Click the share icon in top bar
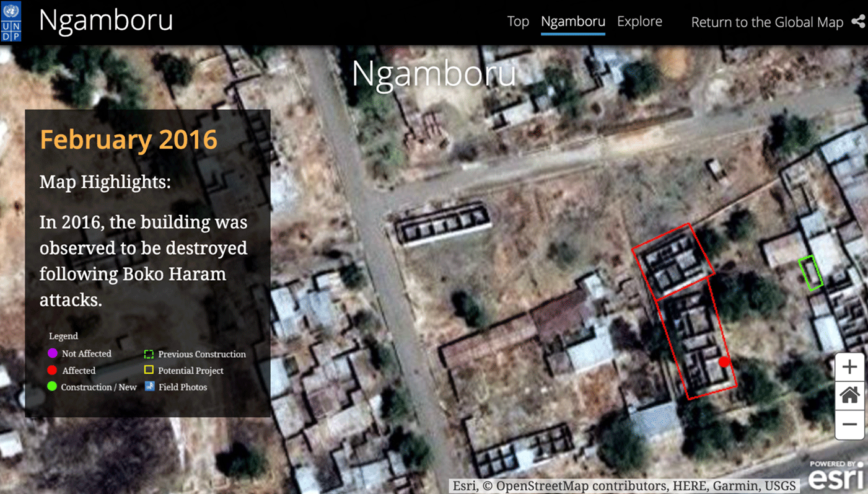The image size is (868, 494). (x=858, y=22)
